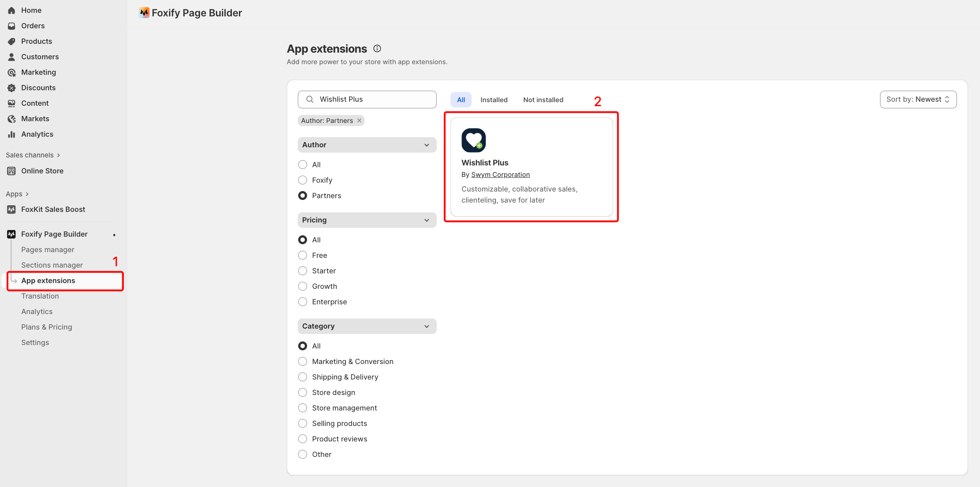Screen dimensions: 980x487
Task: Click the Online Store icon
Action: coord(12,171)
